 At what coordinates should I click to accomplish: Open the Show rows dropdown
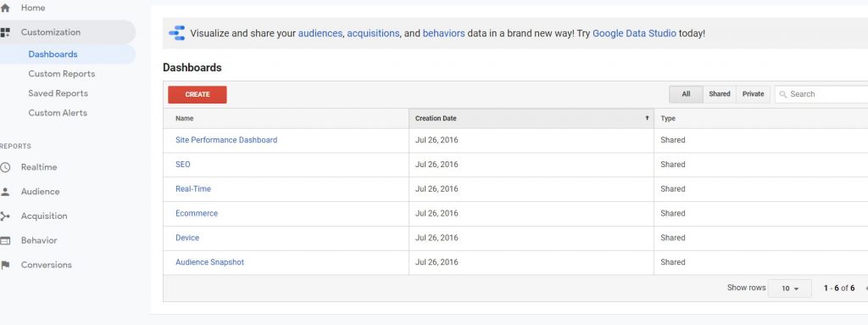[x=790, y=289]
